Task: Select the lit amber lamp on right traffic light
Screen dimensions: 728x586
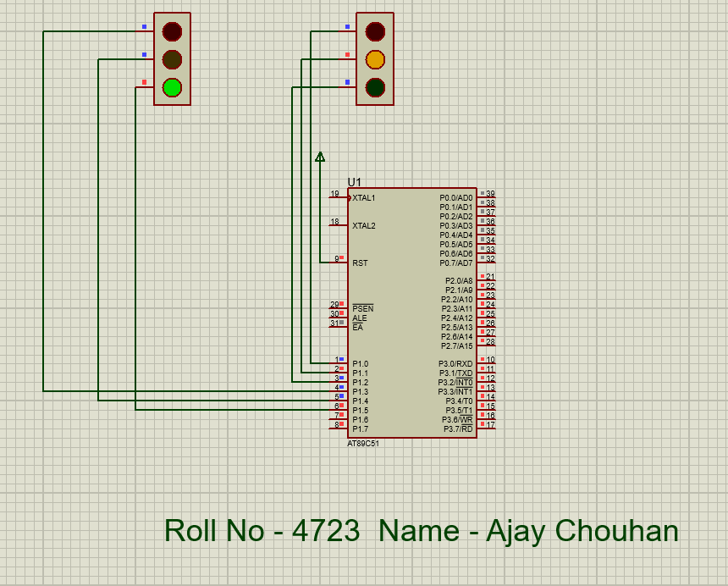Action: (375, 59)
